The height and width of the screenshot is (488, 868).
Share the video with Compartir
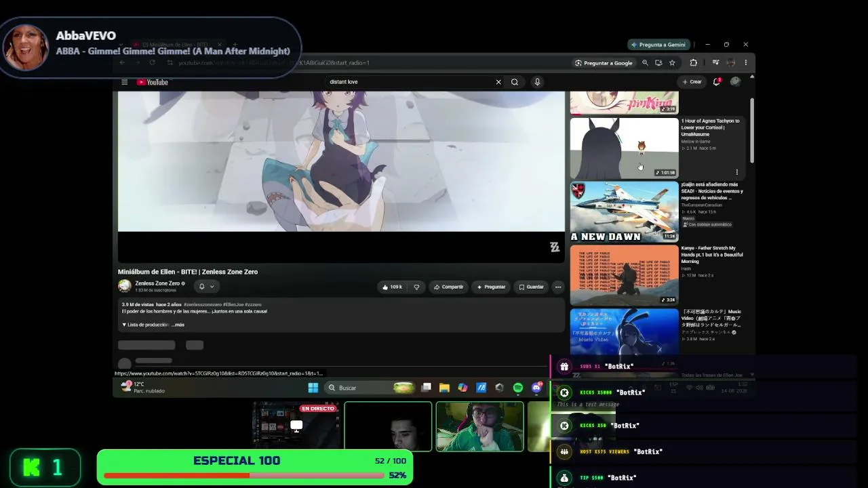coord(448,287)
